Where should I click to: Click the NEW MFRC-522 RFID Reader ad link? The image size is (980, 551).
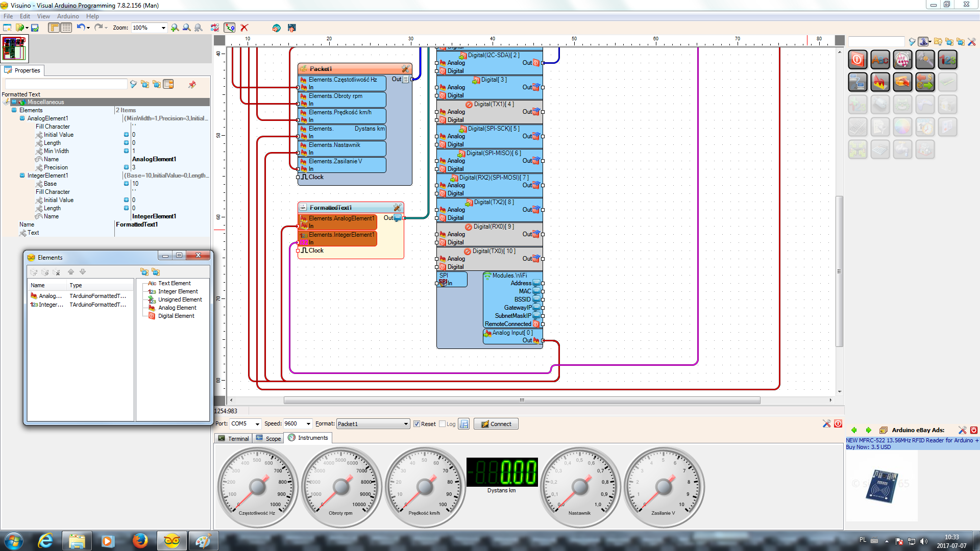pyautogui.click(x=912, y=440)
